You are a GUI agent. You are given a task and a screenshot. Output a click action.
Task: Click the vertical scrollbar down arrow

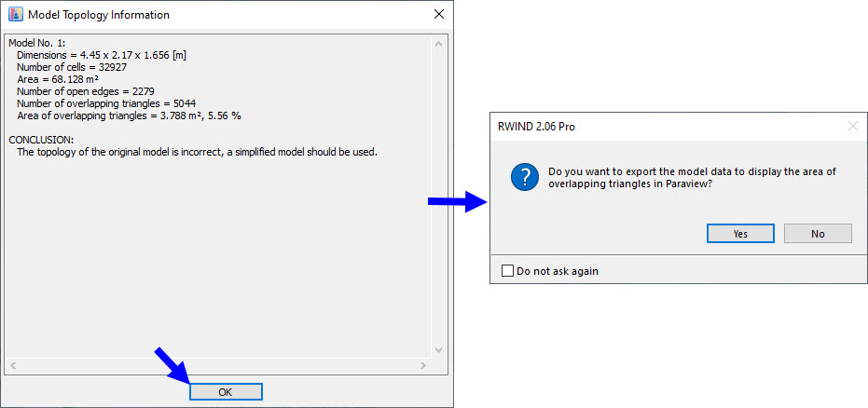439,349
